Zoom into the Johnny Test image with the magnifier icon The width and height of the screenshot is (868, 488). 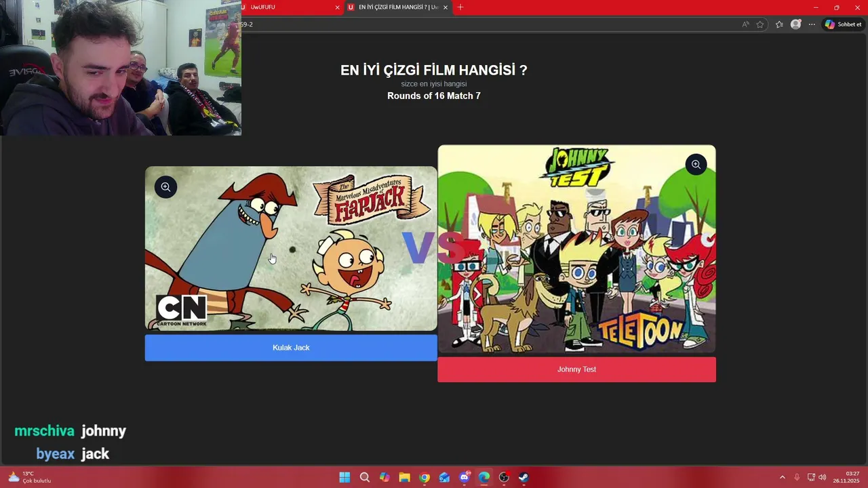click(x=696, y=165)
